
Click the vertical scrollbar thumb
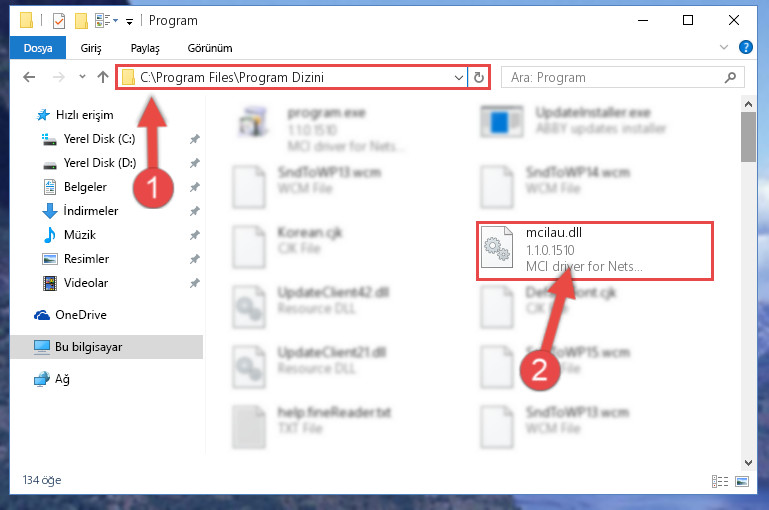click(748, 137)
